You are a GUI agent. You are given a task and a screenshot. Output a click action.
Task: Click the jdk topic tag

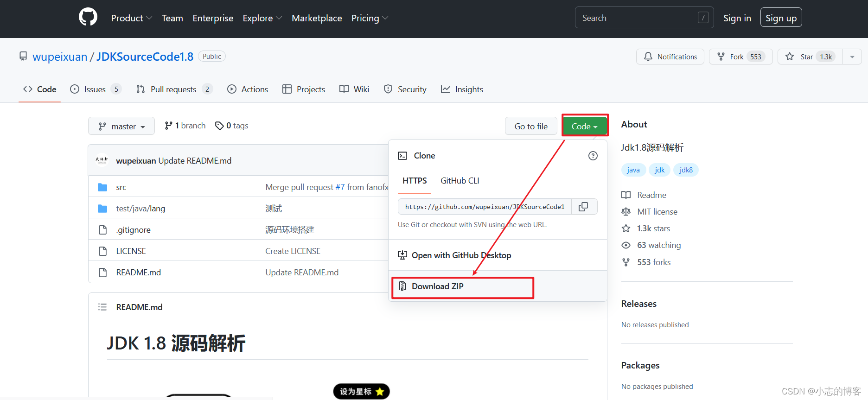click(659, 170)
